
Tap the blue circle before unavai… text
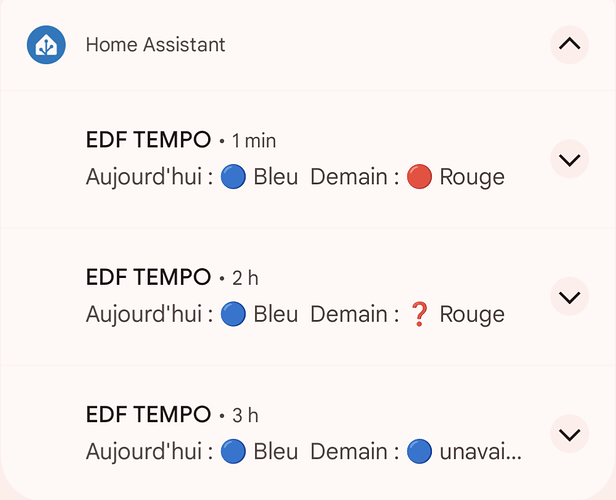pyautogui.click(x=419, y=452)
